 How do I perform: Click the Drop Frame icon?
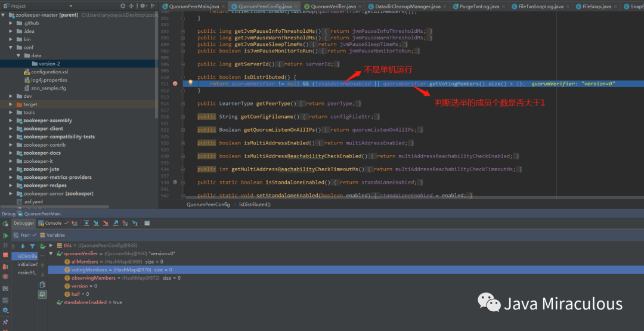coord(125,223)
